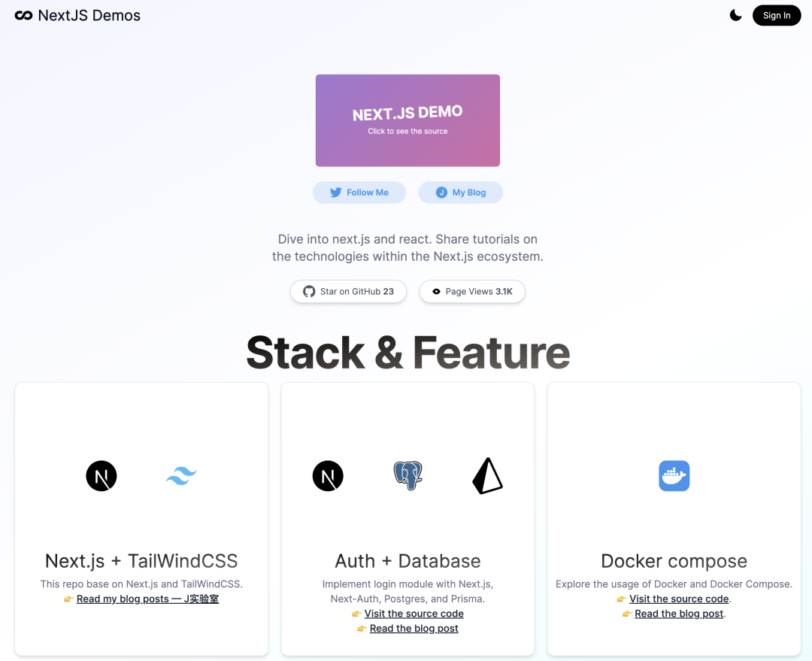Open Read my blog posts link
The image size is (812, 661).
tap(147, 599)
